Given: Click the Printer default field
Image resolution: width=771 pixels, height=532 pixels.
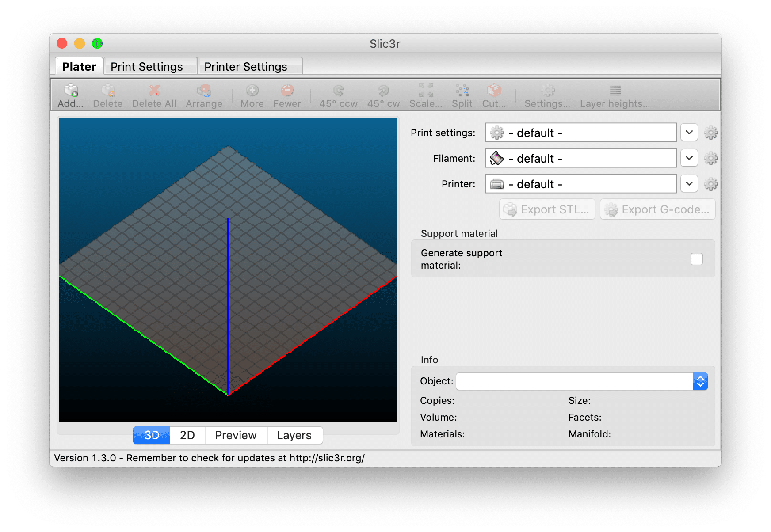Looking at the screenshot, I should click(581, 184).
